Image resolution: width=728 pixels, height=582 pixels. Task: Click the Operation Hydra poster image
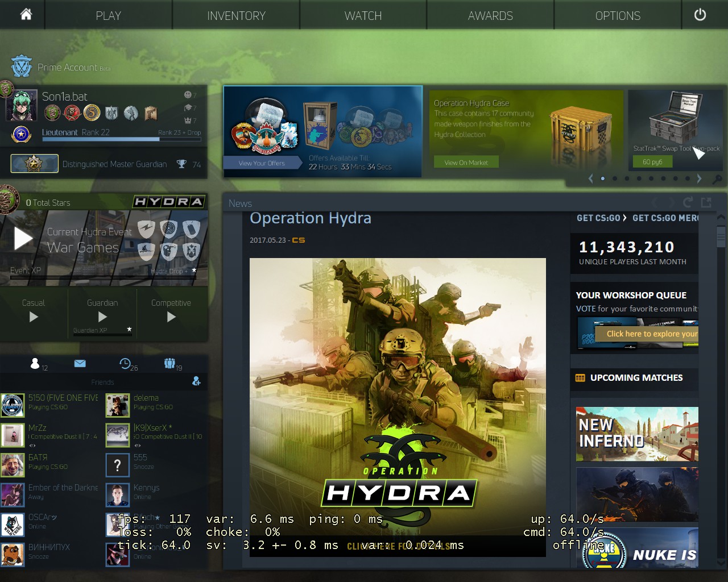(x=398, y=408)
